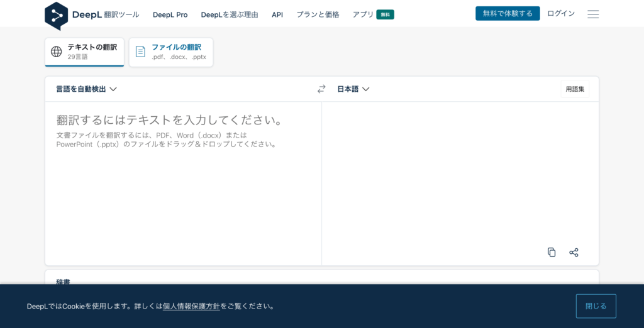644x328 pixels.
Task: Click the DeepL logo icon
Action: [56, 16]
